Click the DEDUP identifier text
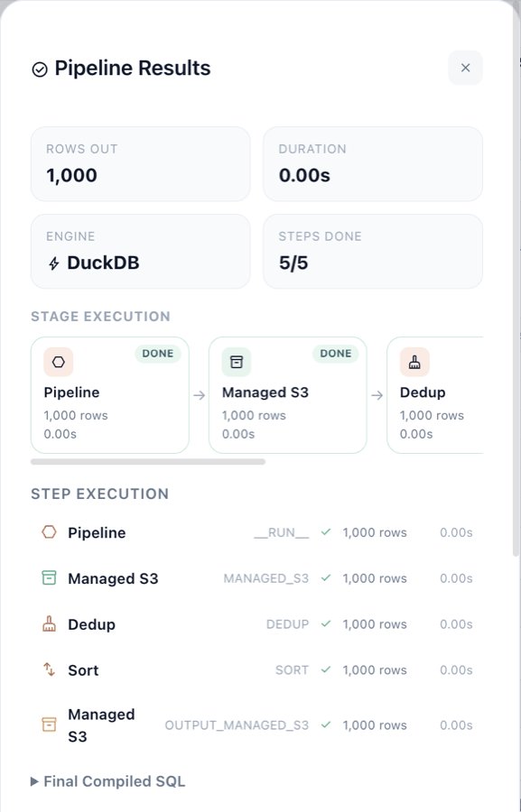Screen dimensions: 521x812 [x=288, y=624]
